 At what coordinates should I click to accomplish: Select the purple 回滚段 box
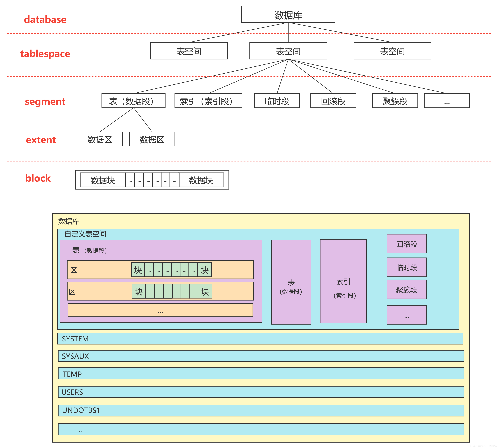pyautogui.click(x=407, y=244)
